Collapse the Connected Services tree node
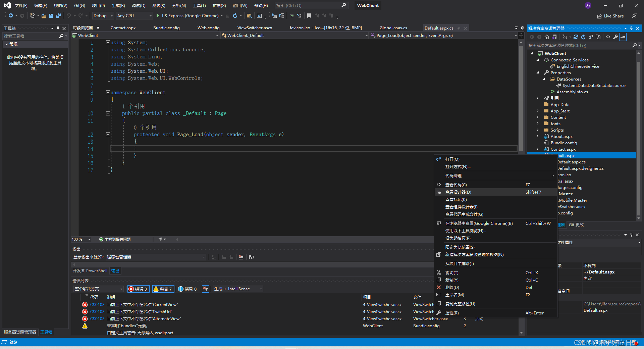This screenshot has height=349, width=644. (538, 60)
